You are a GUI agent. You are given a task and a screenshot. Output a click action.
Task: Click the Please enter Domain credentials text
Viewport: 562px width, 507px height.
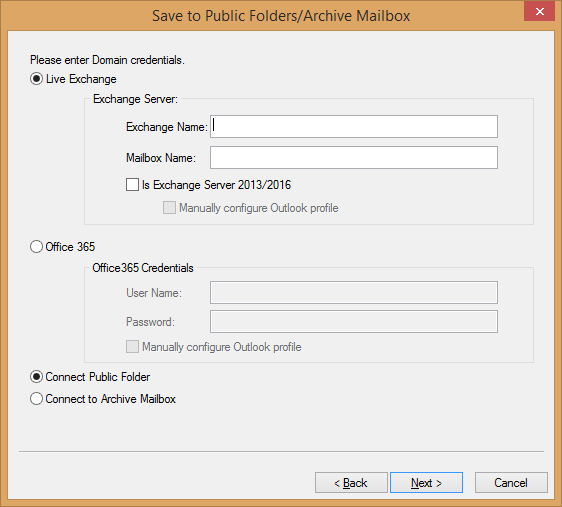click(107, 60)
